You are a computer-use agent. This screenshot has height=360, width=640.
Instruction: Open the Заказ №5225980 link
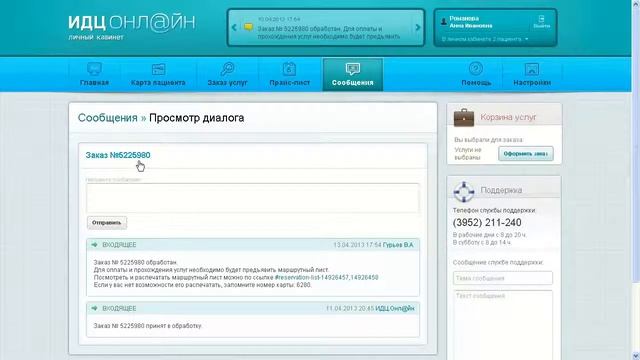point(118,155)
